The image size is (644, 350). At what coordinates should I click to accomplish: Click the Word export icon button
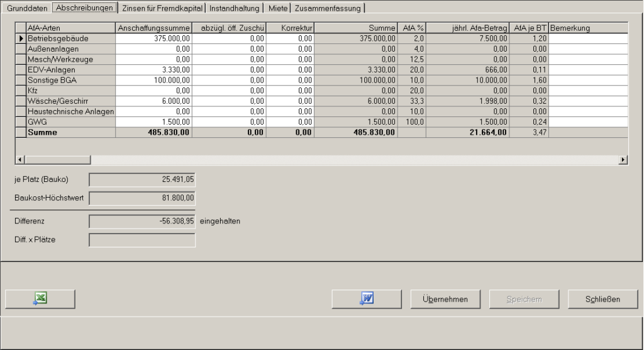pyautogui.click(x=367, y=299)
